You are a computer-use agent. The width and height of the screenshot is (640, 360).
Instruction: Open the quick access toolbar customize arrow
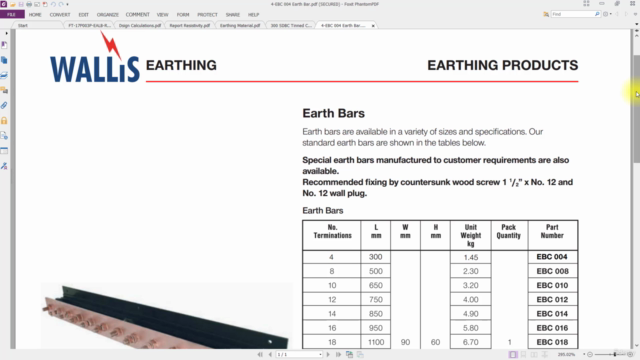[x=68, y=4]
